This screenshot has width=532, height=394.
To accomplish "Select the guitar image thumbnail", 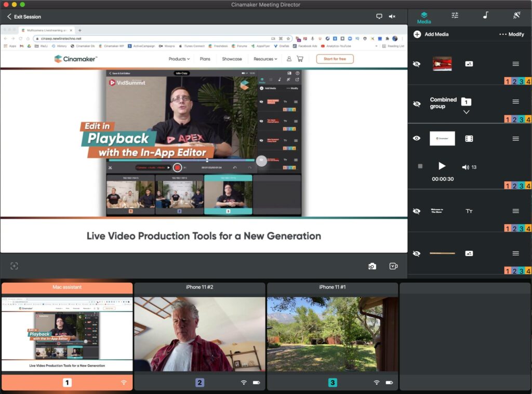I will click(x=442, y=64).
